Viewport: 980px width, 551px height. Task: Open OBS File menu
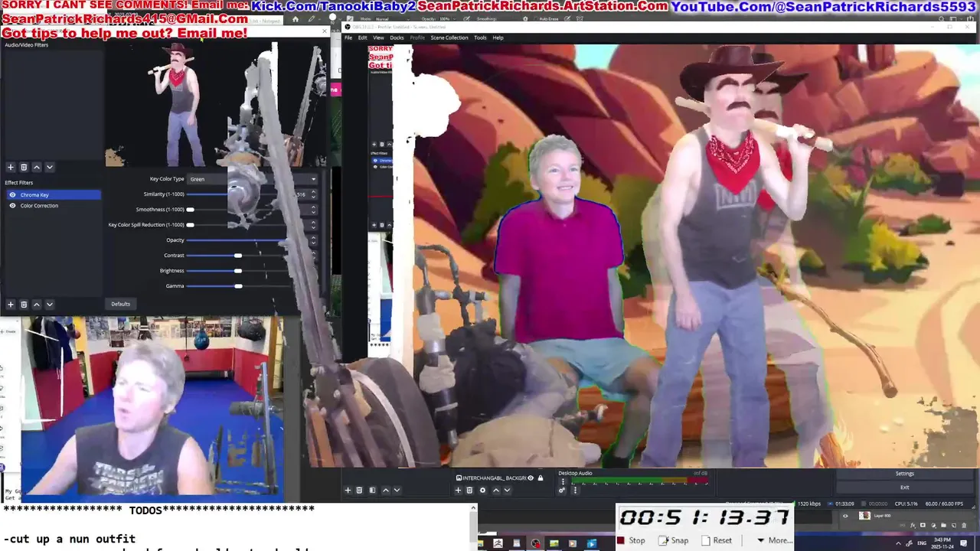[x=348, y=37]
